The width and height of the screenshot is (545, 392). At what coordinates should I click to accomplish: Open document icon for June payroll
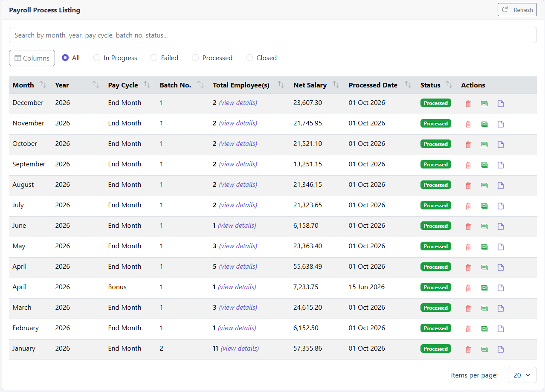click(x=501, y=226)
